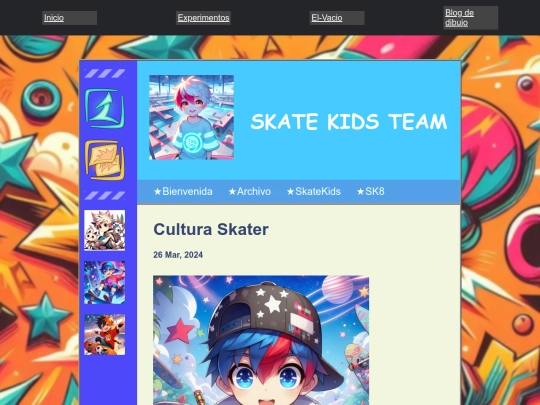The width and height of the screenshot is (540, 405).
Task: Click the Cultura Skater post heading
Action: [x=211, y=229]
